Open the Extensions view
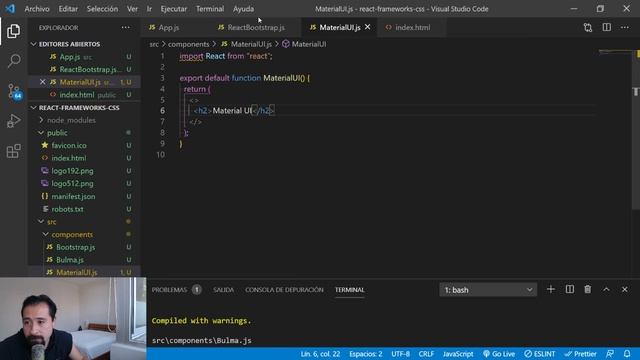 click(x=13, y=151)
